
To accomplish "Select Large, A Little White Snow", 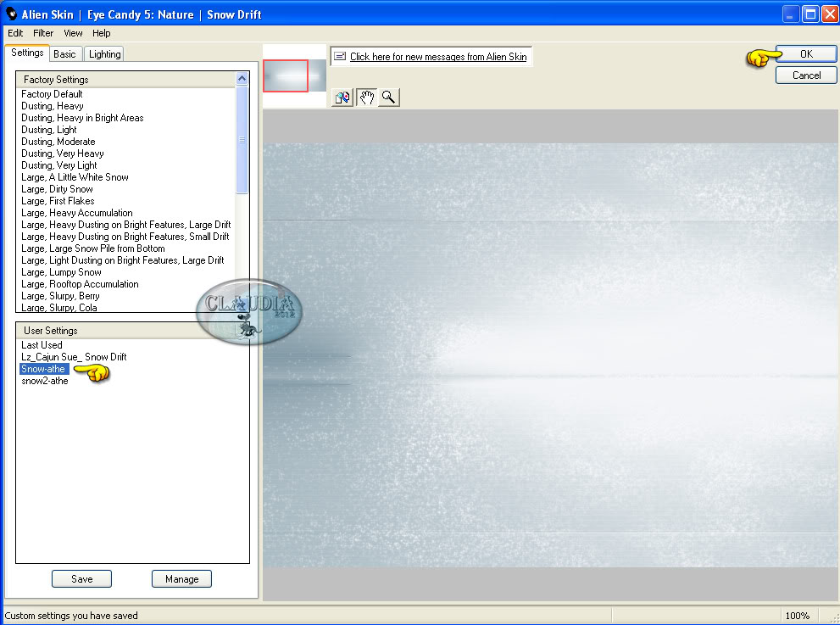I will (x=75, y=177).
